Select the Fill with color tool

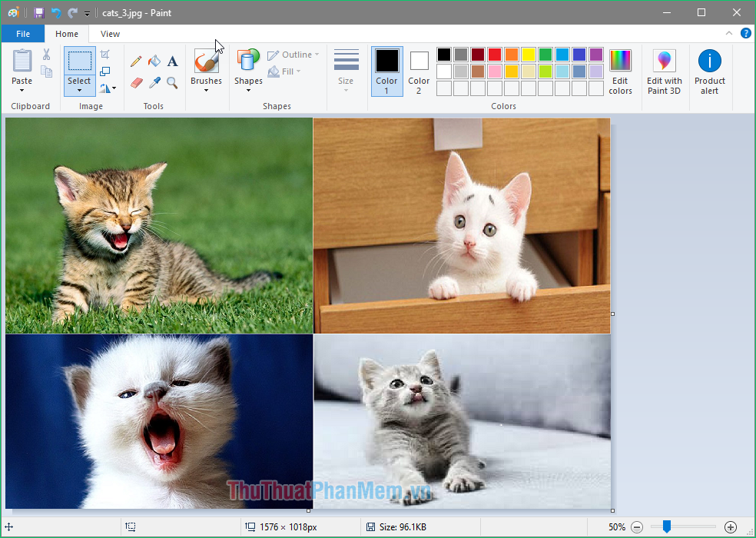tap(154, 61)
